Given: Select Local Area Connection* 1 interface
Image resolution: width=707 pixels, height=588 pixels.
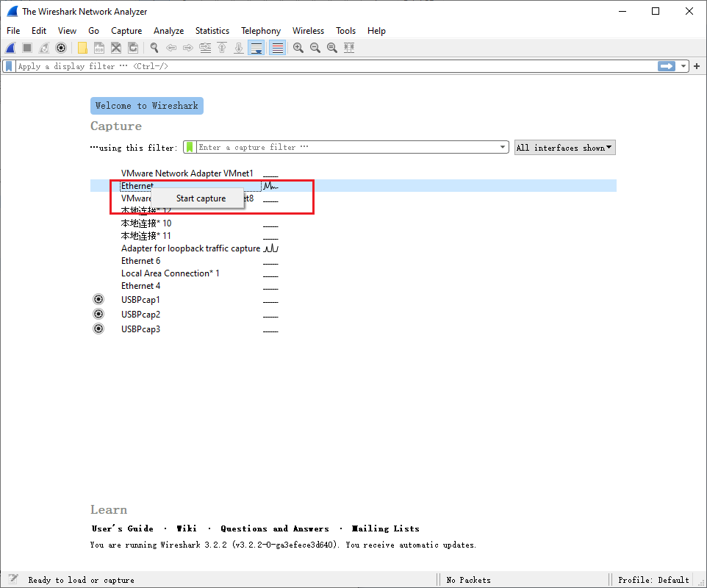Looking at the screenshot, I should click(x=170, y=273).
